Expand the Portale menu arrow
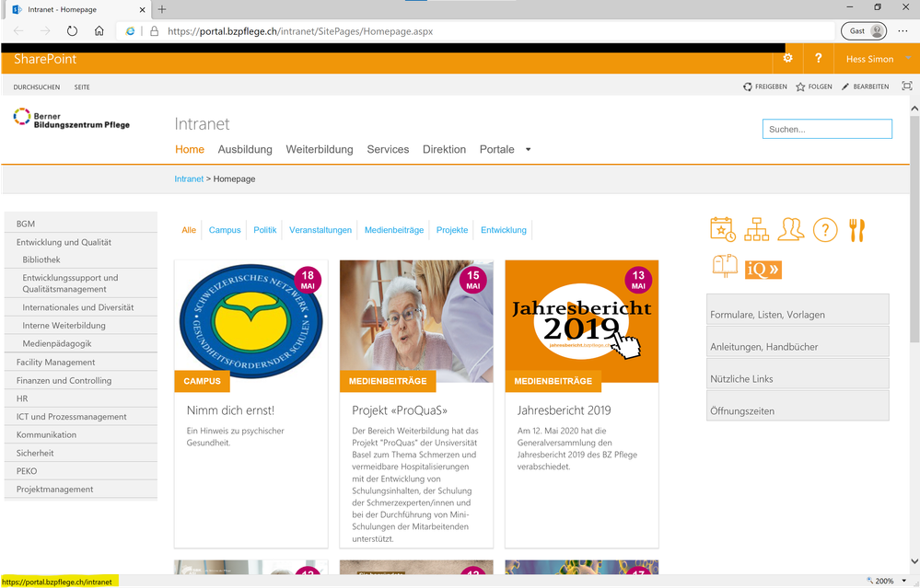Image resolution: width=920 pixels, height=588 pixels. click(528, 149)
